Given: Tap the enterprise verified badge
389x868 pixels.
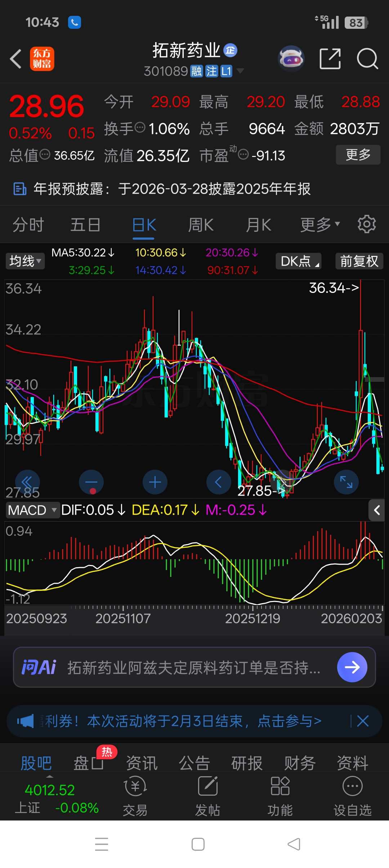Looking at the screenshot, I should pos(231,50).
